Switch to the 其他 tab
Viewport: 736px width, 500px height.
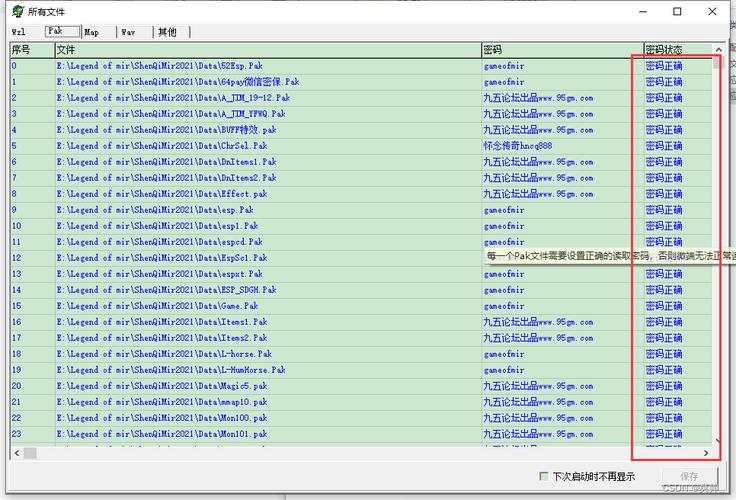(x=167, y=32)
